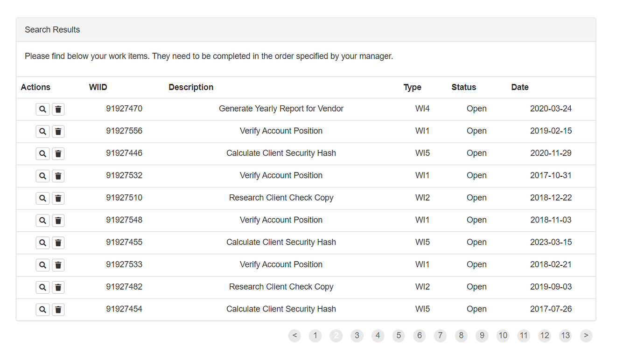Screen dimensions: 644x360
Task: Delete work item 91927454
Action: (x=58, y=310)
